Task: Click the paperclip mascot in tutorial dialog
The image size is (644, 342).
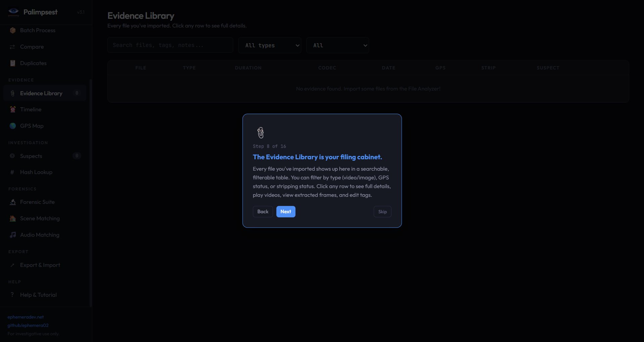Action: click(260, 133)
